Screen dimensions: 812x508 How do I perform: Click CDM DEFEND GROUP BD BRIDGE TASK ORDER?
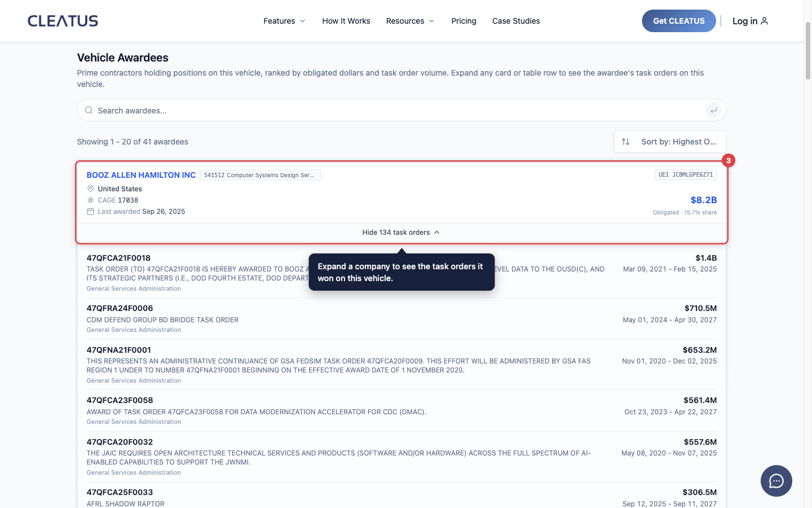(162, 320)
